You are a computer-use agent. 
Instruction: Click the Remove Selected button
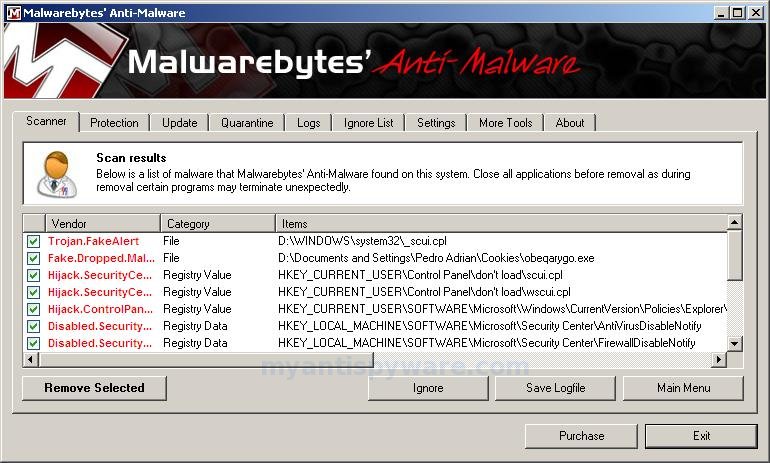click(94, 388)
